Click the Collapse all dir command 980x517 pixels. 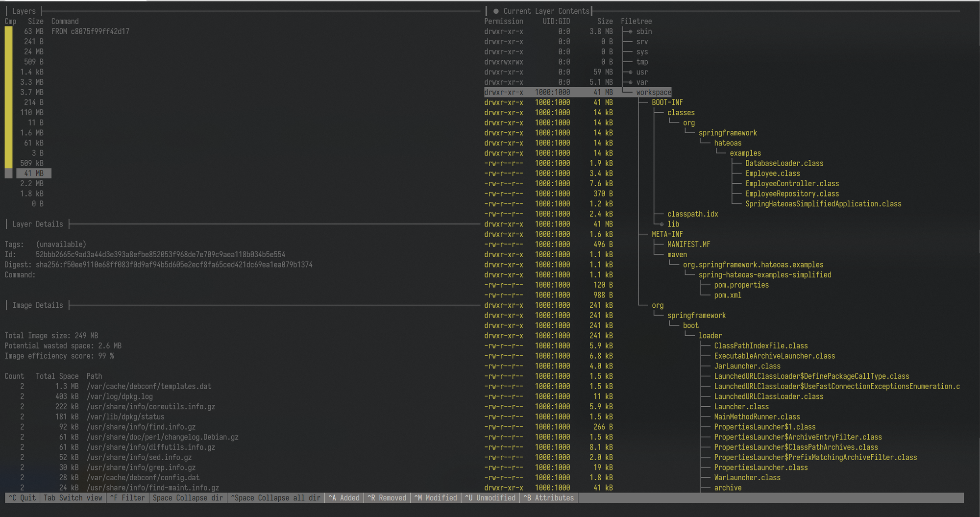(275, 498)
